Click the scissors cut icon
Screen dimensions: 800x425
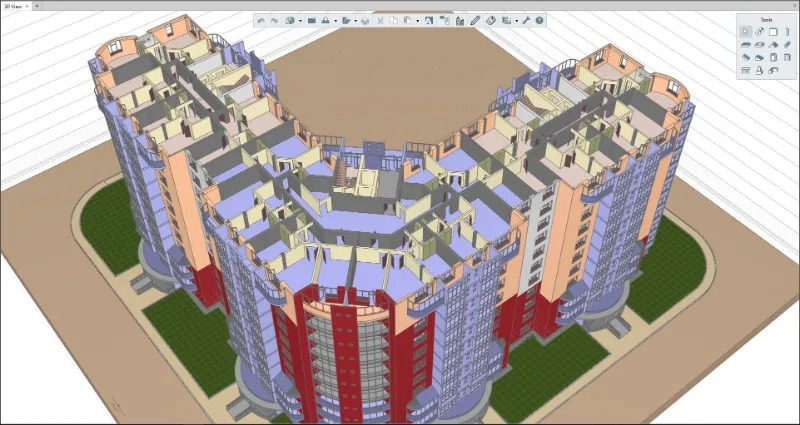click(381, 20)
